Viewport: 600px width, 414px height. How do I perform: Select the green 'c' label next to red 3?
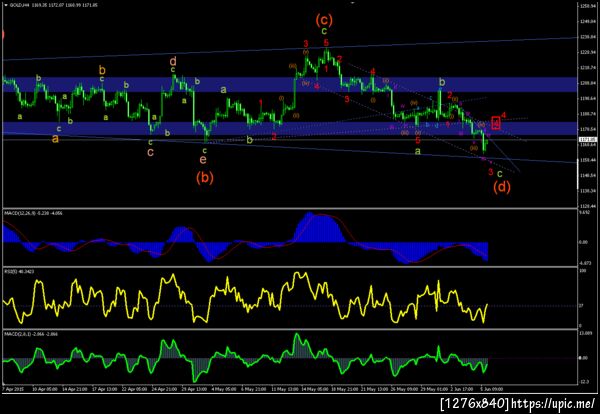click(499, 174)
